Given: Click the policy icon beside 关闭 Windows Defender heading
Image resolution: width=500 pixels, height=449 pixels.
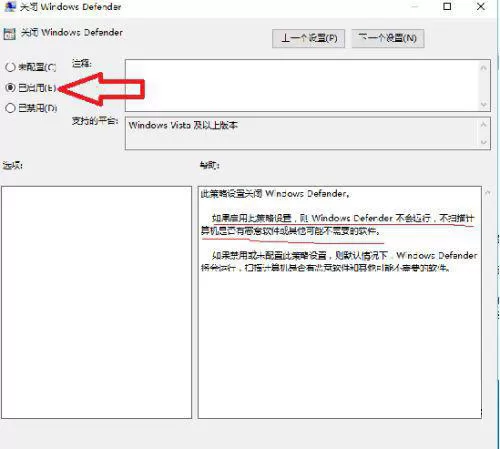Looking at the screenshot, I should pos(9,34).
